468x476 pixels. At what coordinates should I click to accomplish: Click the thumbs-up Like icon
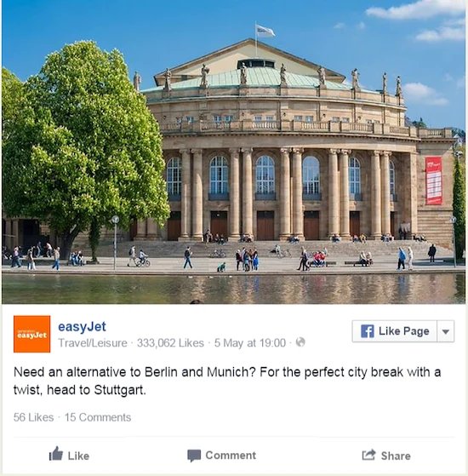[x=56, y=454]
